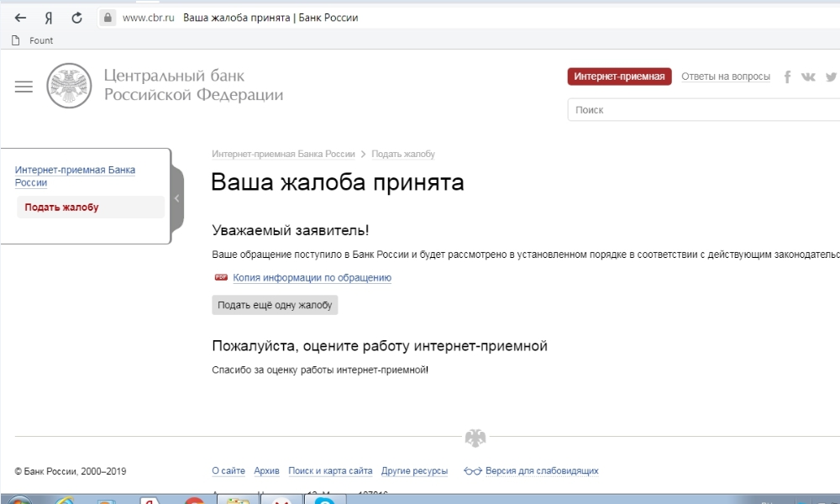Open the VK social icon

(808, 77)
